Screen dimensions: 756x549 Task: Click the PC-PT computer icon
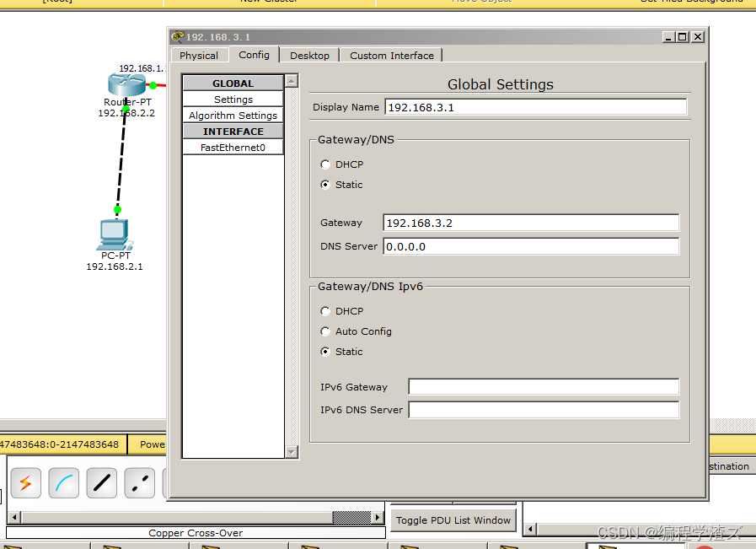pyautogui.click(x=114, y=234)
